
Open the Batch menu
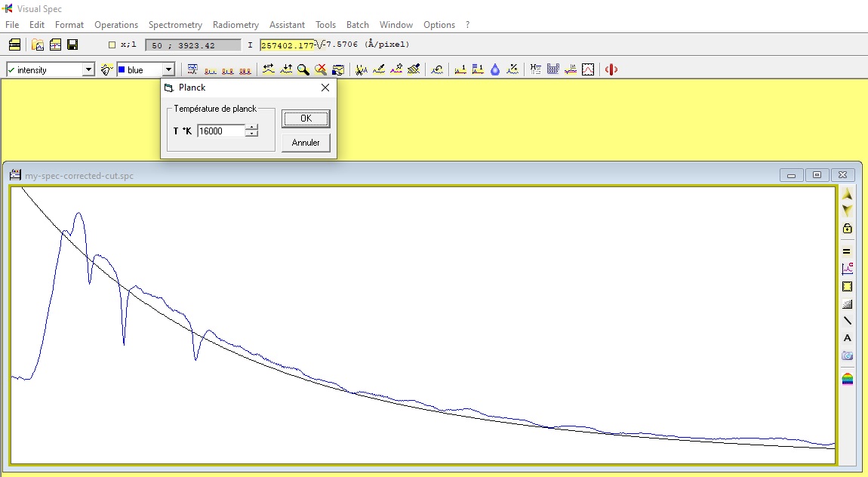click(358, 25)
